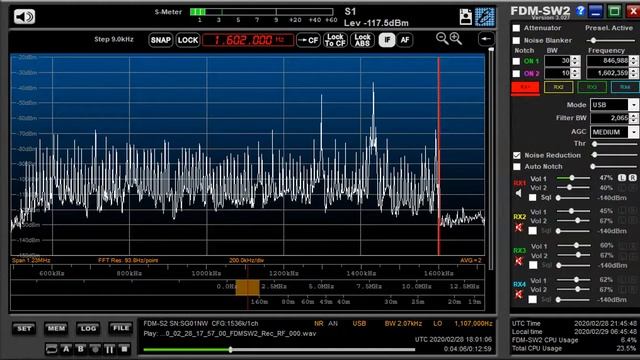Screen dimensions: 640x360
Task: Adjust the RX1 Vol 1 slider
Action: coord(572,178)
